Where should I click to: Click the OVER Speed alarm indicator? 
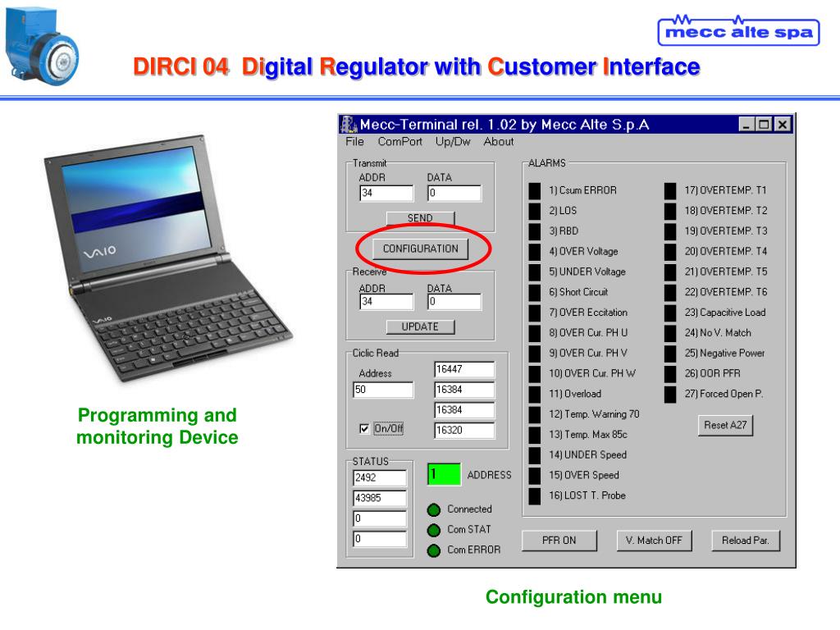(x=535, y=476)
